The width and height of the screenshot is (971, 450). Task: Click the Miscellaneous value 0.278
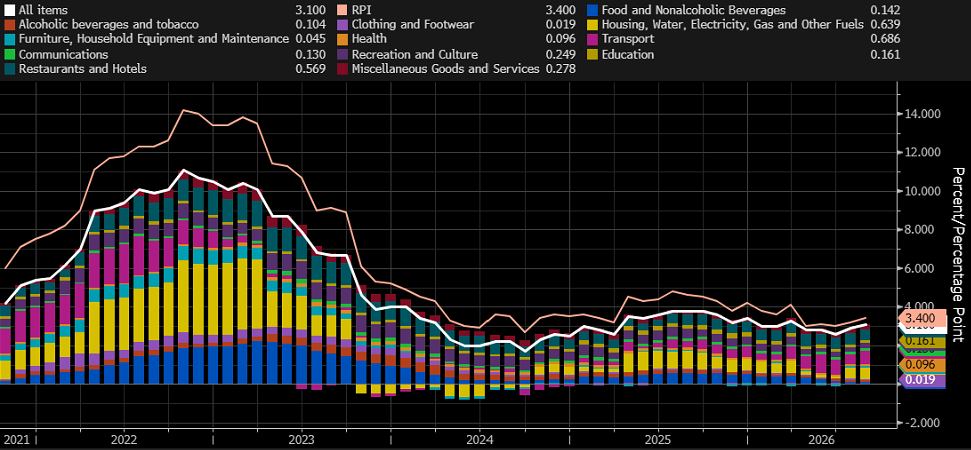(560, 69)
